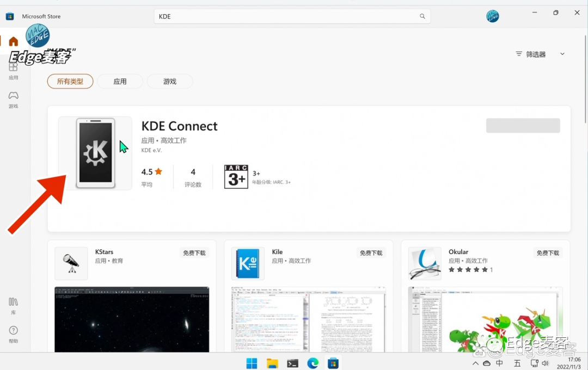Open the KStars telescope icon
This screenshot has height=370, width=588.
point(71,263)
